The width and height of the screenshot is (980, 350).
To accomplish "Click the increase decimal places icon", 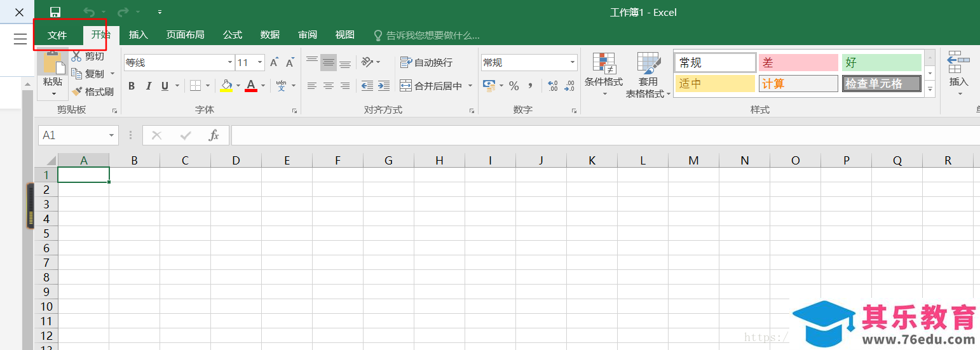I will click(553, 86).
